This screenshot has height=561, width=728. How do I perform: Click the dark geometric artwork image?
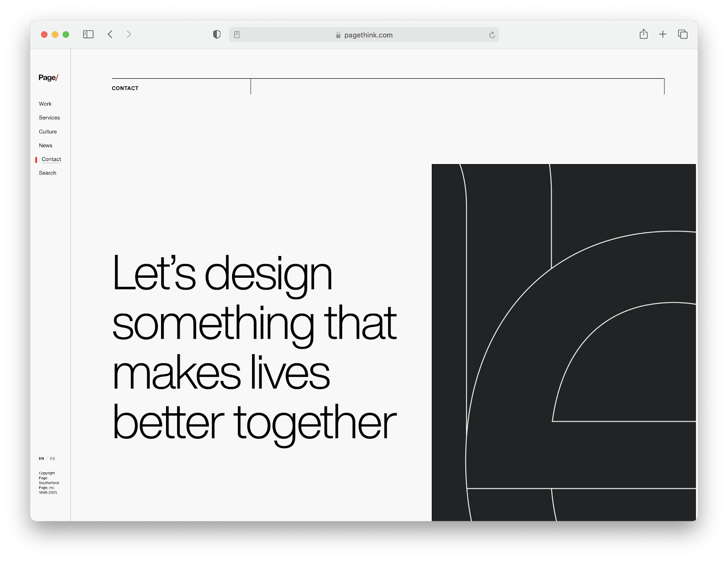pos(564,342)
